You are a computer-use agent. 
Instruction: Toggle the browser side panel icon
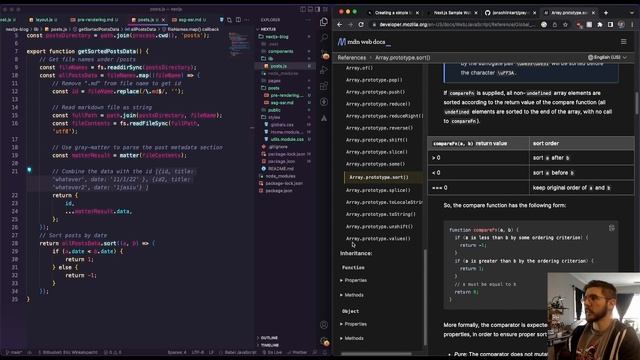coord(610,24)
